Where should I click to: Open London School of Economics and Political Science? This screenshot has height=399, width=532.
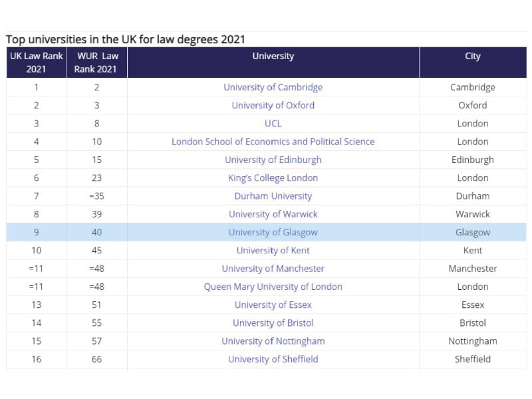click(273, 142)
